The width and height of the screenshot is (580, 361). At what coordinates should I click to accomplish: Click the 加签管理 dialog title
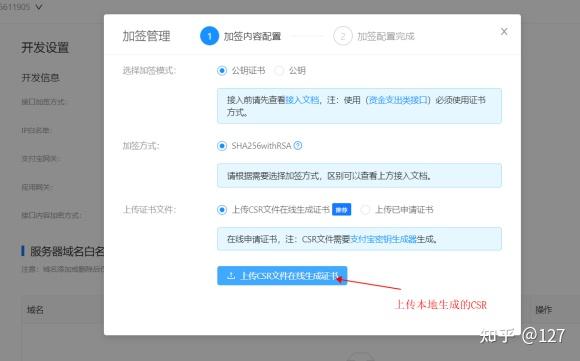click(x=146, y=36)
